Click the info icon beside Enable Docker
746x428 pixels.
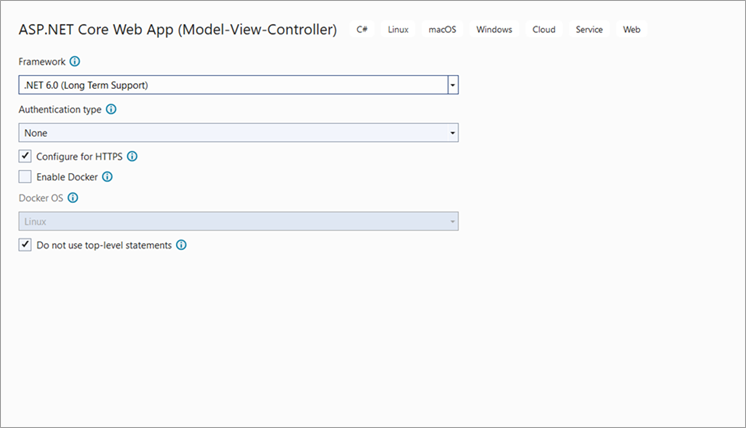(107, 177)
